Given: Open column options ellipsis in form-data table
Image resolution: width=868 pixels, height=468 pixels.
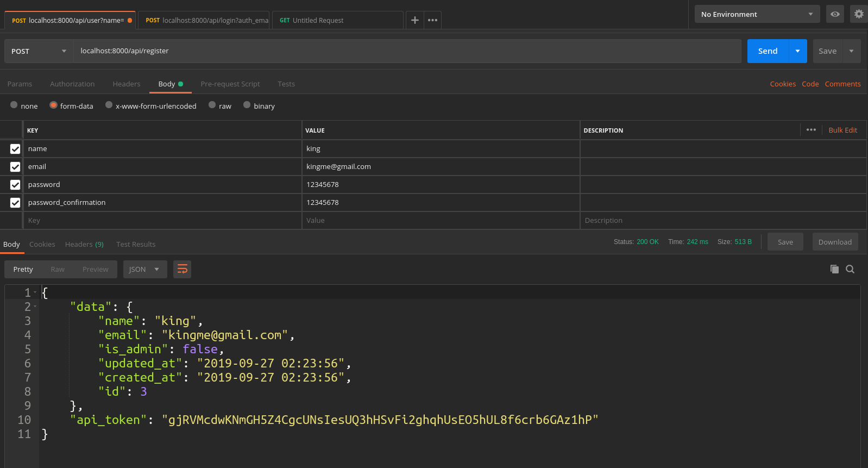Looking at the screenshot, I should 811,130.
